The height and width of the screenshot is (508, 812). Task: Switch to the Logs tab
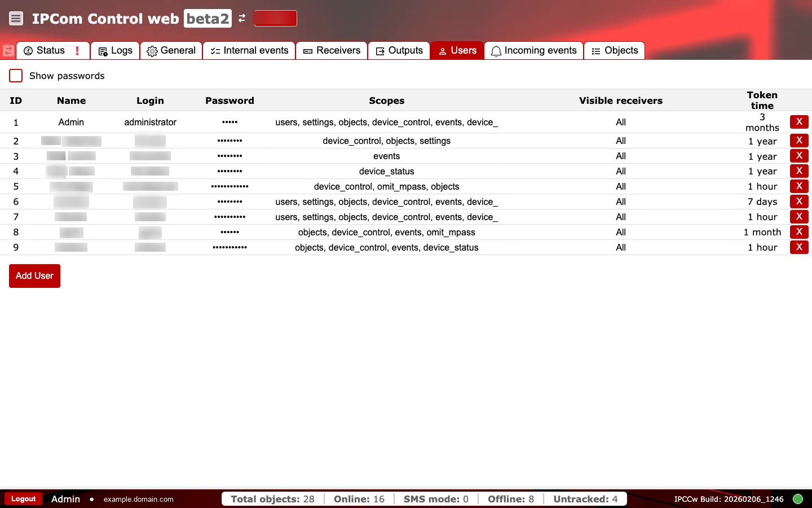tap(115, 50)
